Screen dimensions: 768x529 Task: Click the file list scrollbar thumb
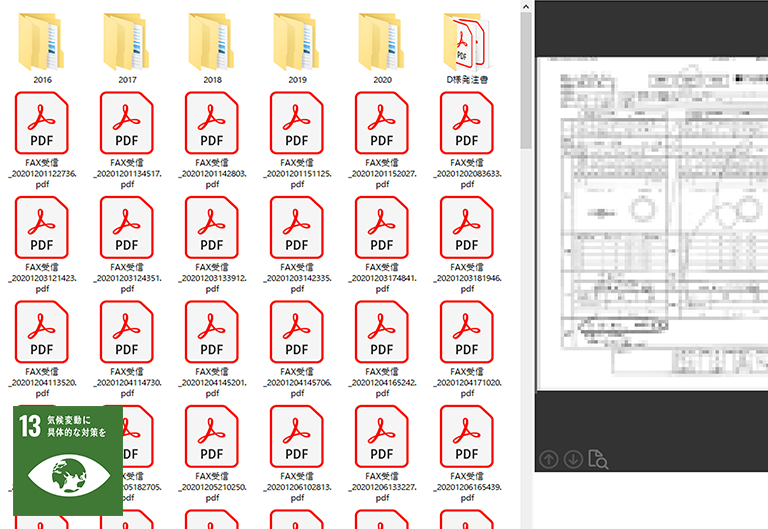point(526,81)
